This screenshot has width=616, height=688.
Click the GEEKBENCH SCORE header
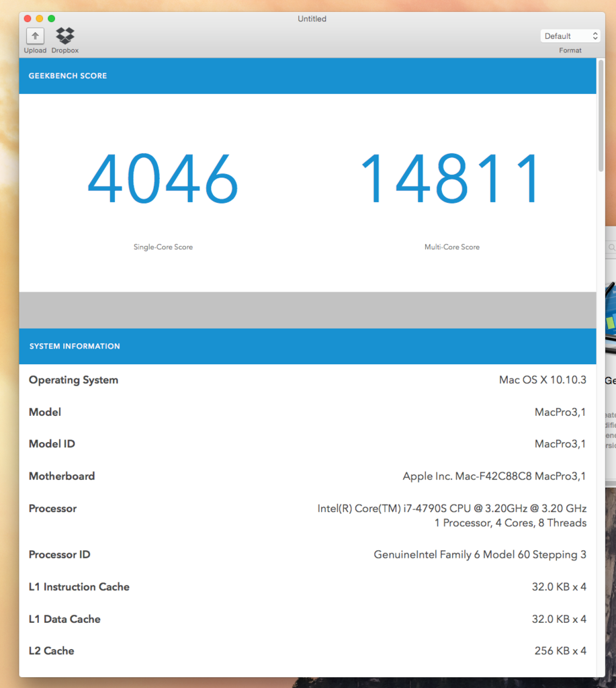coord(68,76)
